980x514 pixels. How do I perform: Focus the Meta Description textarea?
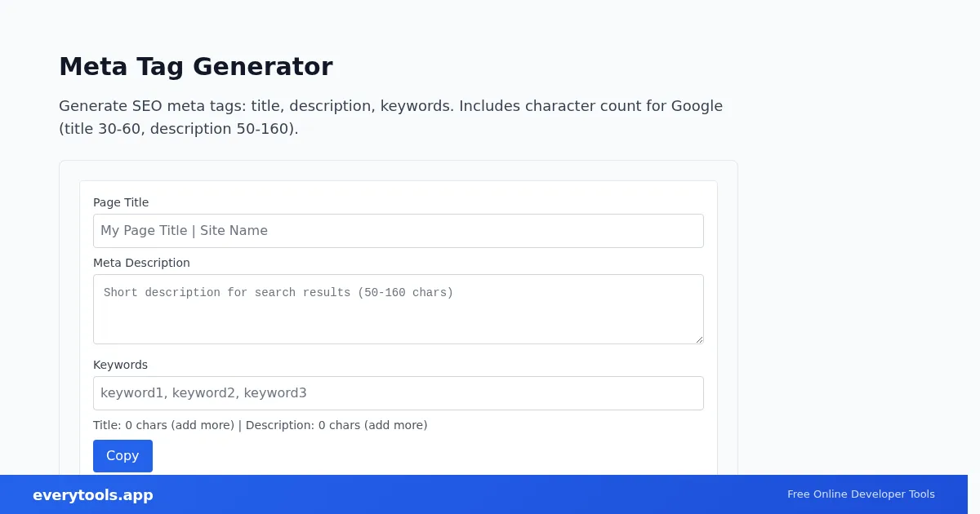pyautogui.click(x=399, y=309)
